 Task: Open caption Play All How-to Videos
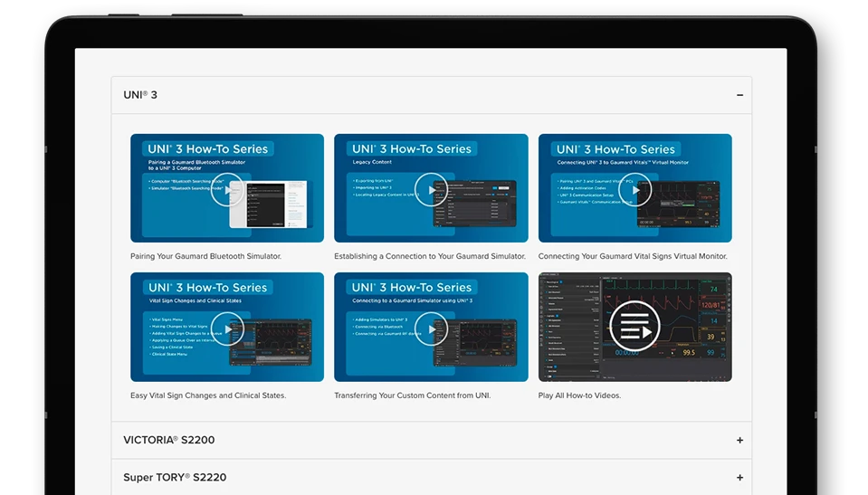pos(579,395)
